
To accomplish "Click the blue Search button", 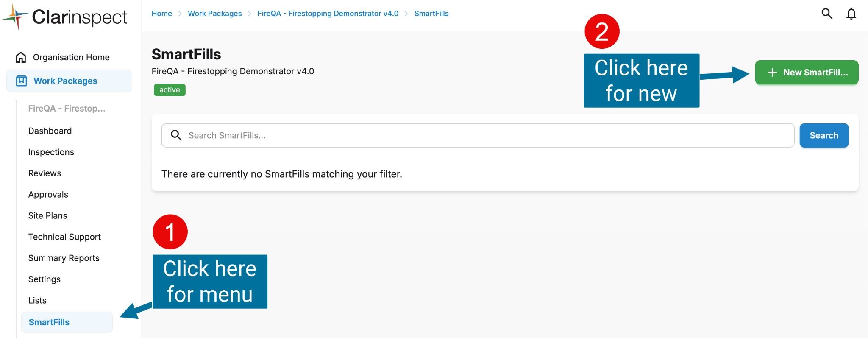I will pyautogui.click(x=824, y=135).
